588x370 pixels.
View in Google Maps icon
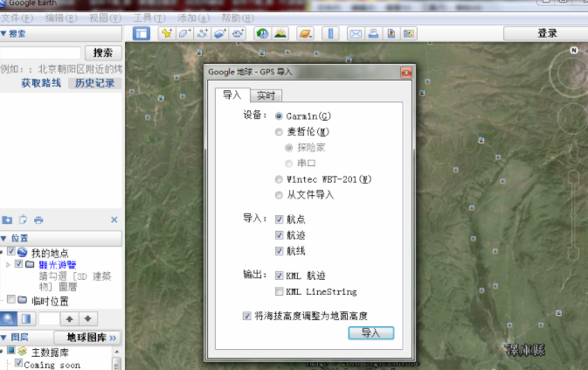pyautogui.click(x=409, y=33)
